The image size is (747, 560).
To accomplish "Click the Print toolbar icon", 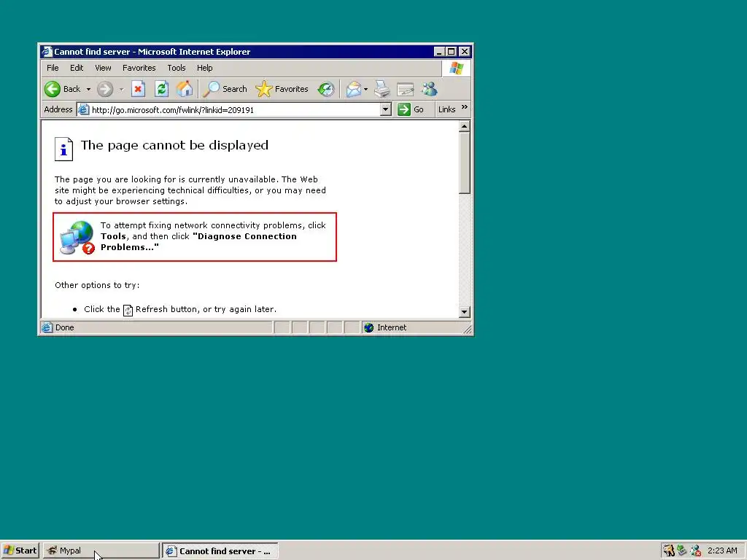I will (x=382, y=89).
